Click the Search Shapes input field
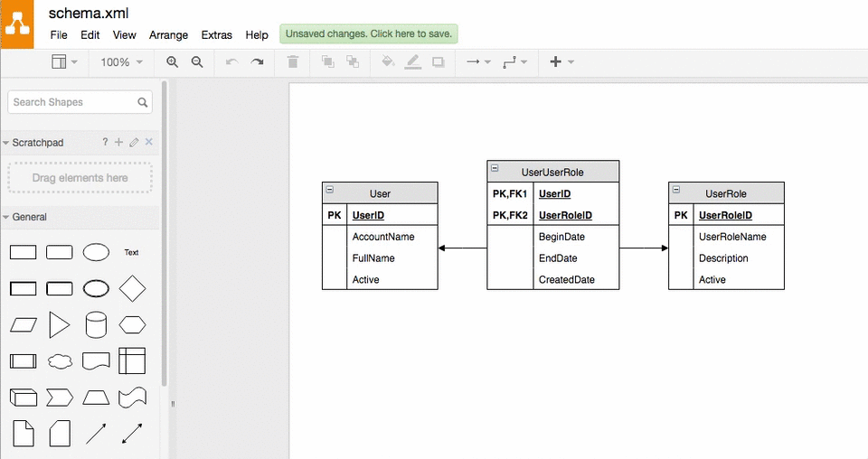868x459 pixels. (x=72, y=102)
